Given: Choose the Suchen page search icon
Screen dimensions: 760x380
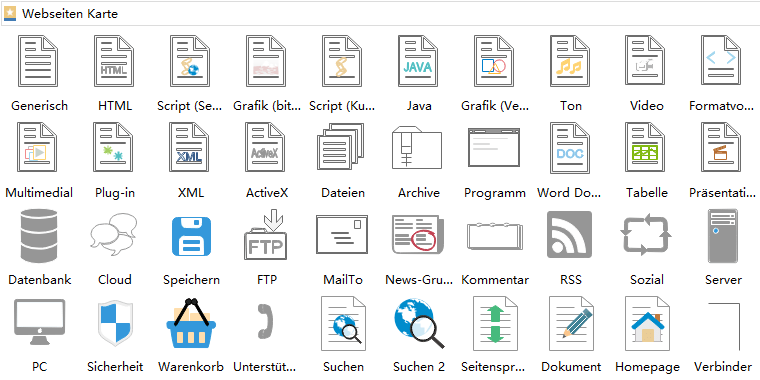Looking at the screenshot, I should [x=344, y=324].
